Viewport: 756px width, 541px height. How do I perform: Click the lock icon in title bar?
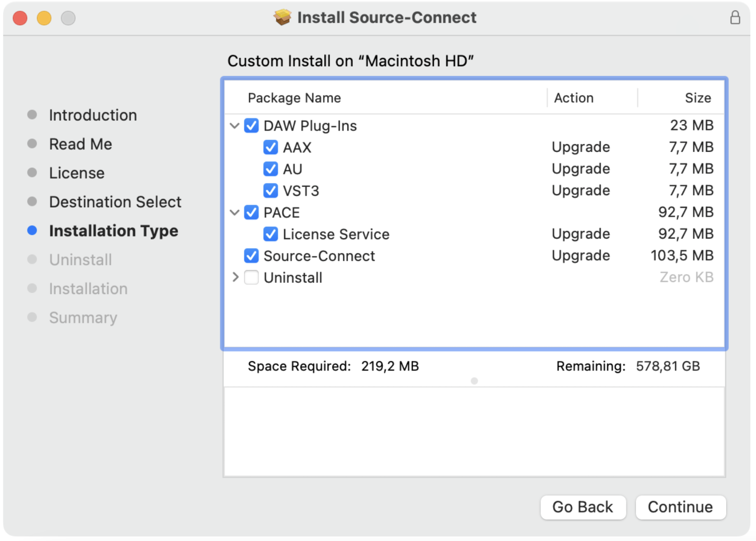point(735,18)
